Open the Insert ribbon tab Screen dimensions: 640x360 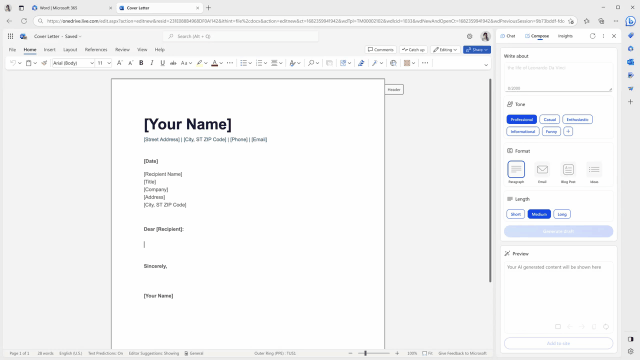point(49,50)
